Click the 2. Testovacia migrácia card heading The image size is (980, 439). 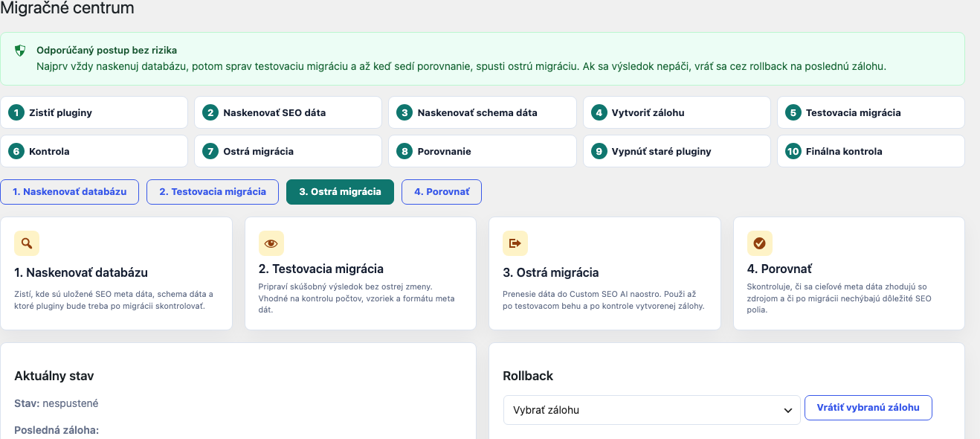321,269
